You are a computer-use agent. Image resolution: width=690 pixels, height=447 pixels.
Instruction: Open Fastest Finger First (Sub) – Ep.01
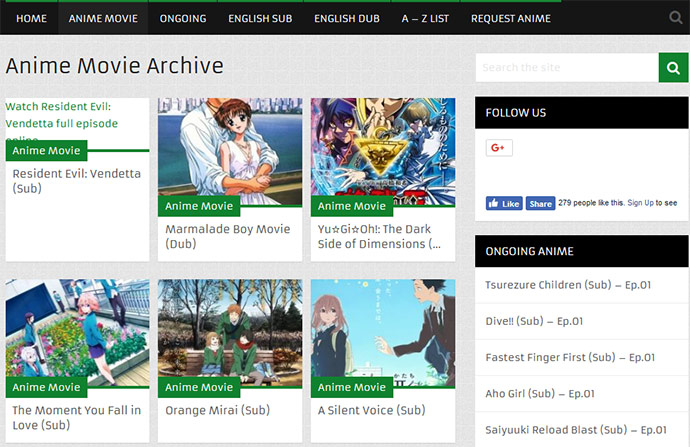(570, 357)
